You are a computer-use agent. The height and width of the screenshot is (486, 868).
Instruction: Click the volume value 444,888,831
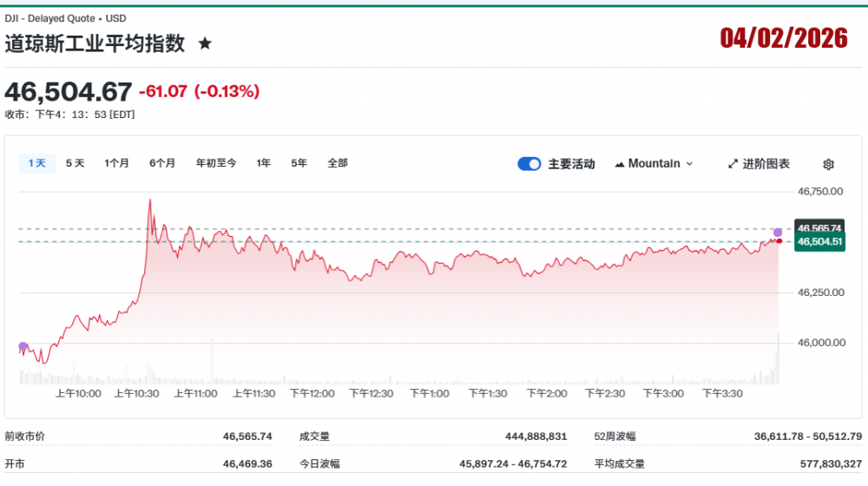pyautogui.click(x=536, y=437)
